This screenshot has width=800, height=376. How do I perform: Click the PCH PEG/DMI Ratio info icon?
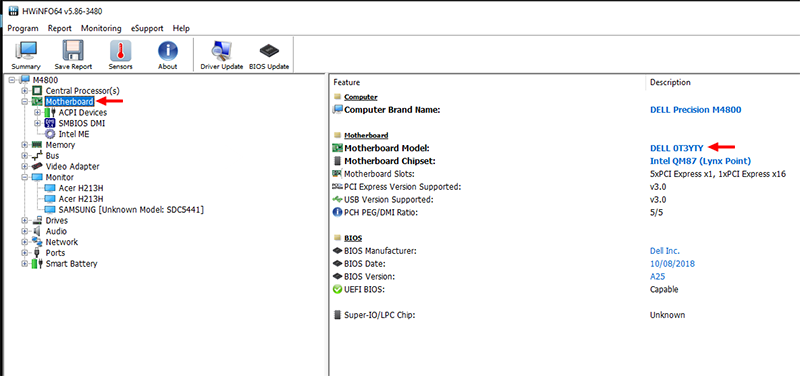click(337, 212)
